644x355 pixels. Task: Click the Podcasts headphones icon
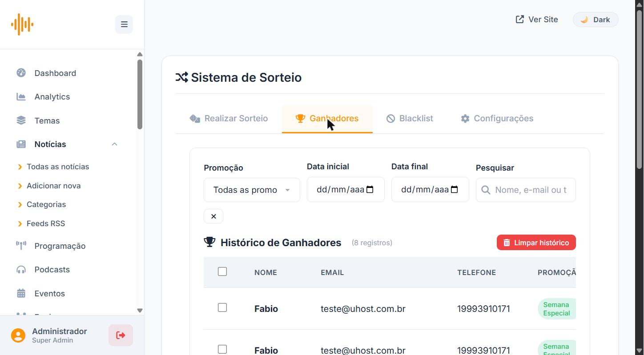tap(21, 270)
